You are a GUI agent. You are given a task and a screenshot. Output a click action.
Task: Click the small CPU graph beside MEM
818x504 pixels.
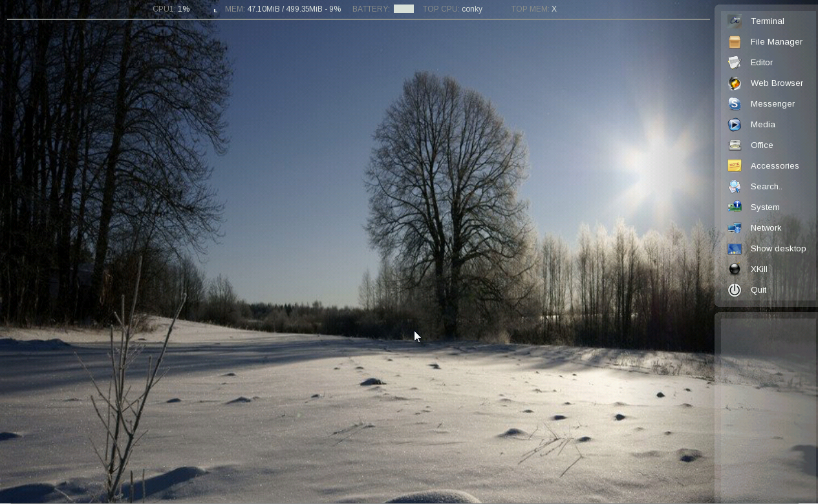215,10
